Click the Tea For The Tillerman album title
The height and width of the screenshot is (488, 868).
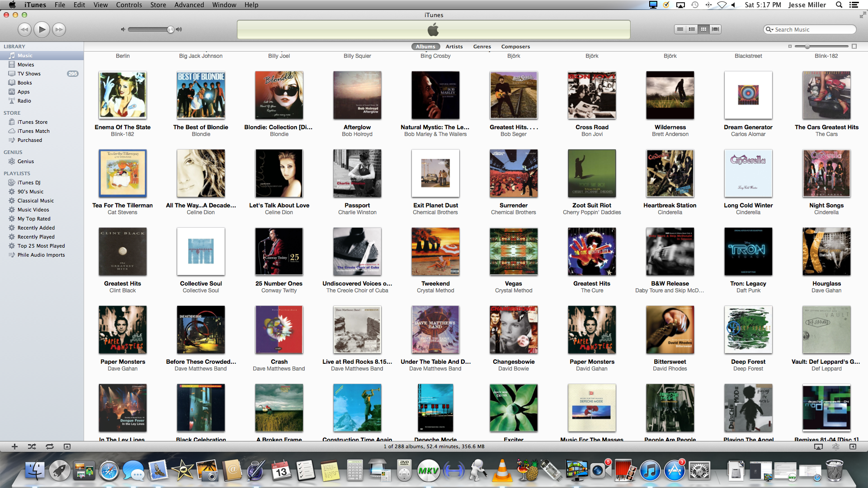coord(123,206)
